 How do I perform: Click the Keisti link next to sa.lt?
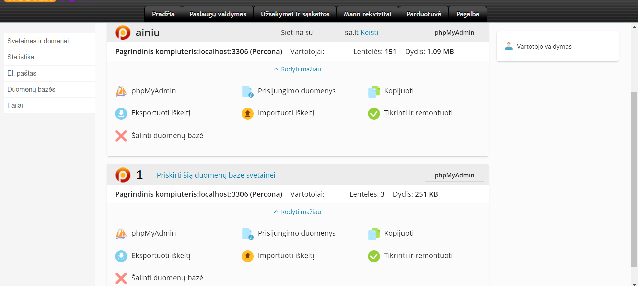369,33
